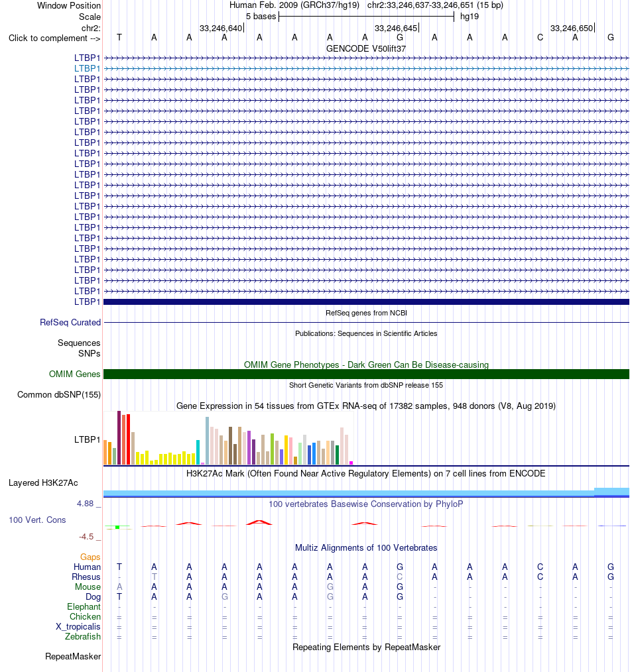Click the 'Mouse' species label
This screenshot has height=672, width=630.
tap(88, 587)
